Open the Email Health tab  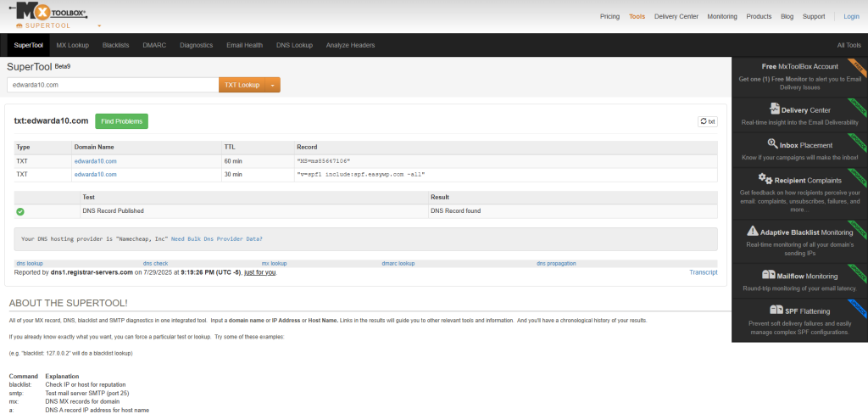coord(244,46)
